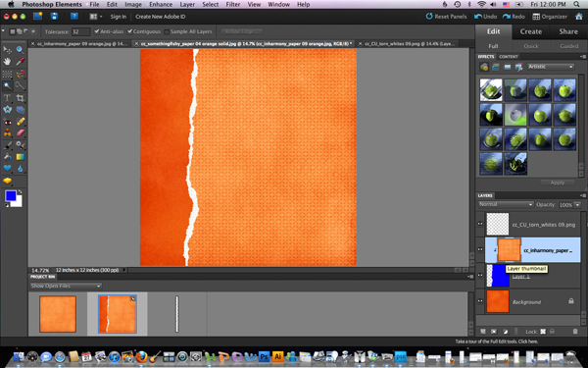Select the Red Eye Removal tool

click(x=7, y=122)
